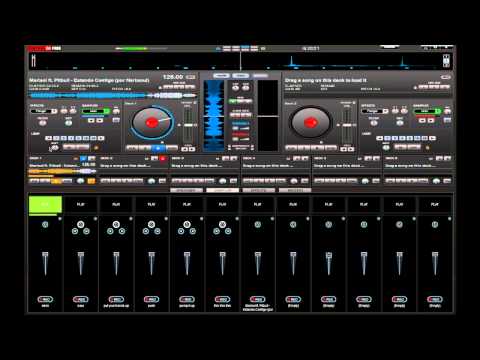Click the right deck pitch slider handle
The image size is (480, 360).
point(347,125)
